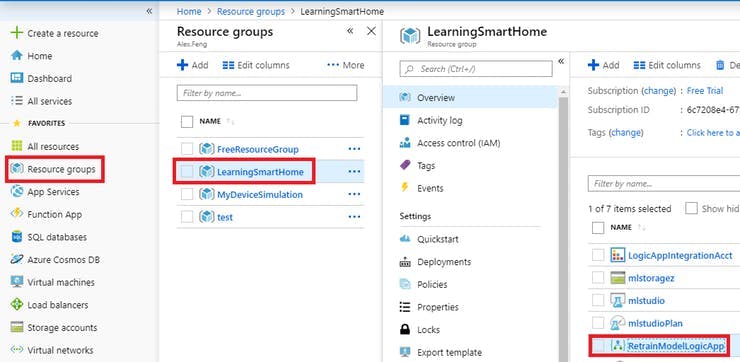The height and width of the screenshot is (362, 740).
Task: Click the Events lightning bolt icon
Action: pos(405,188)
